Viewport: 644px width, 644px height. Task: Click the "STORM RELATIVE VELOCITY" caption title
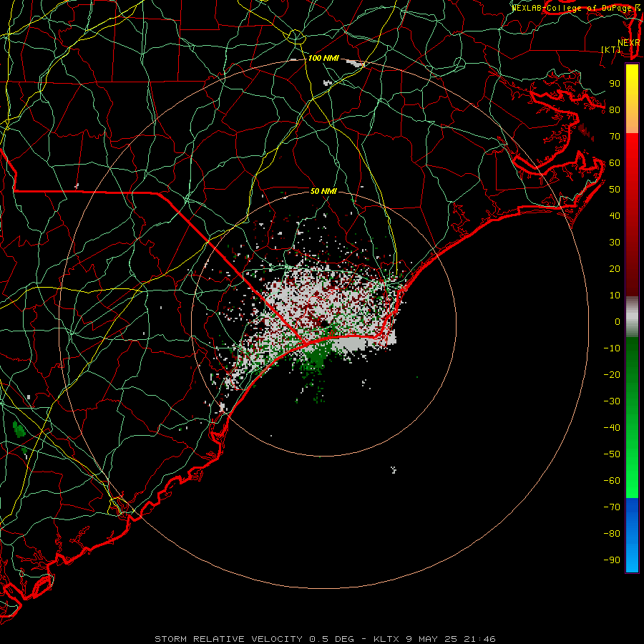[x=228, y=639]
